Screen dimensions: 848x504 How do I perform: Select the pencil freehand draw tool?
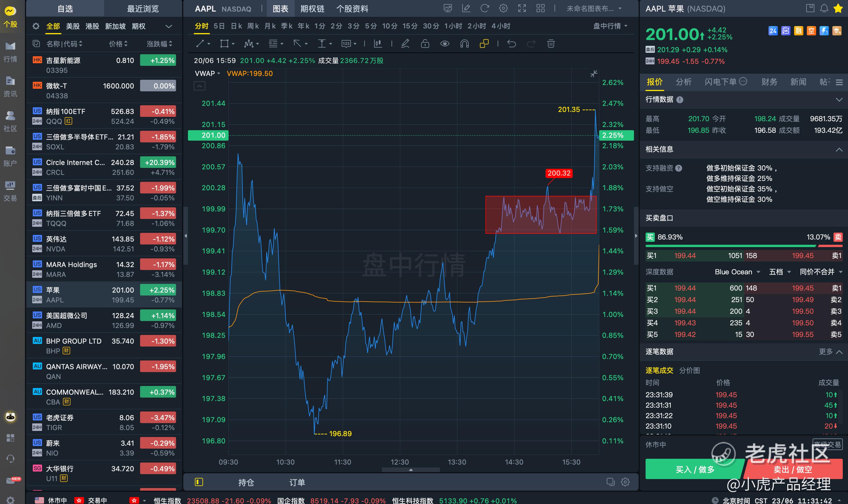pyautogui.click(x=405, y=43)
